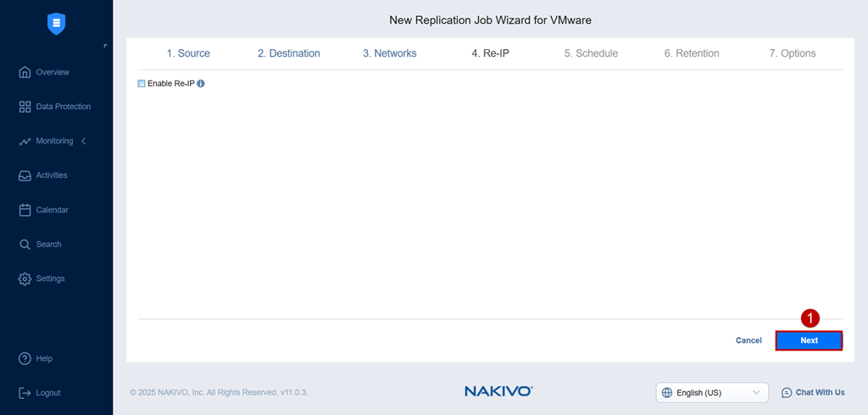Screen dimensions: 868x415
Task: Select the 4. Re-IP step
Action: tap(491, 53)
